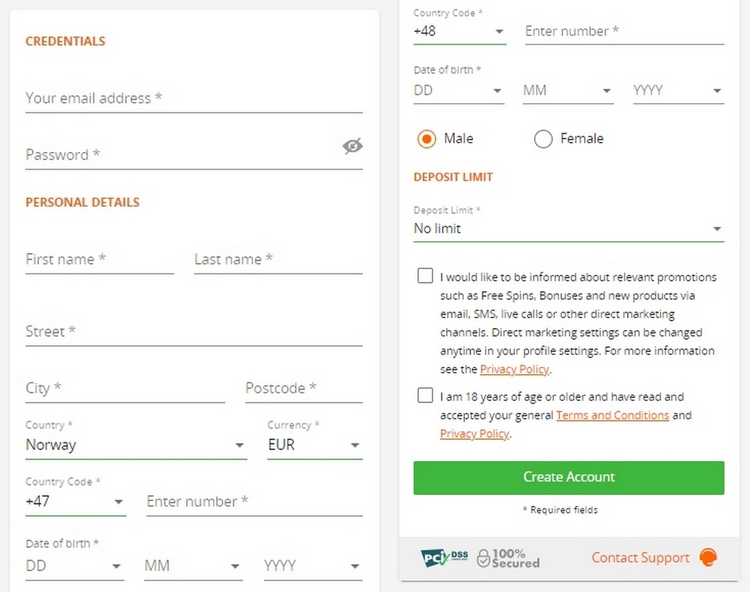
Task: Click the Postcode input field
Action: pos(303,388)
